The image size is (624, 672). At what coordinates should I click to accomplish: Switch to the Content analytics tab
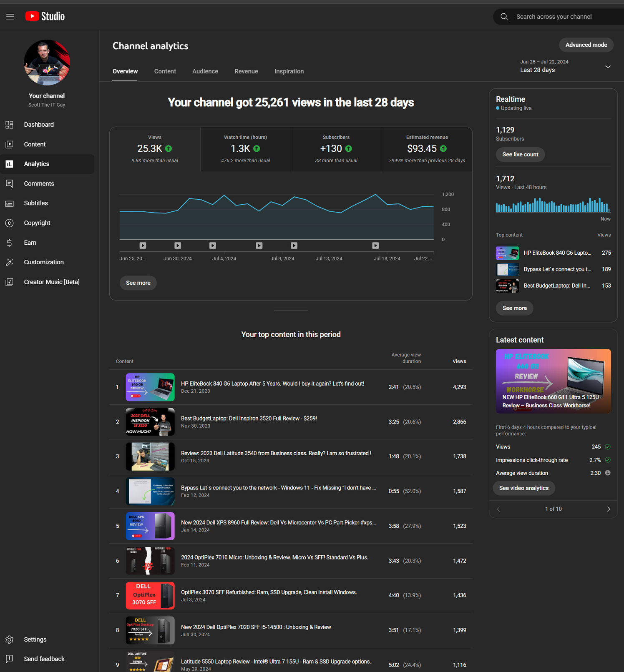click(165, 71)
